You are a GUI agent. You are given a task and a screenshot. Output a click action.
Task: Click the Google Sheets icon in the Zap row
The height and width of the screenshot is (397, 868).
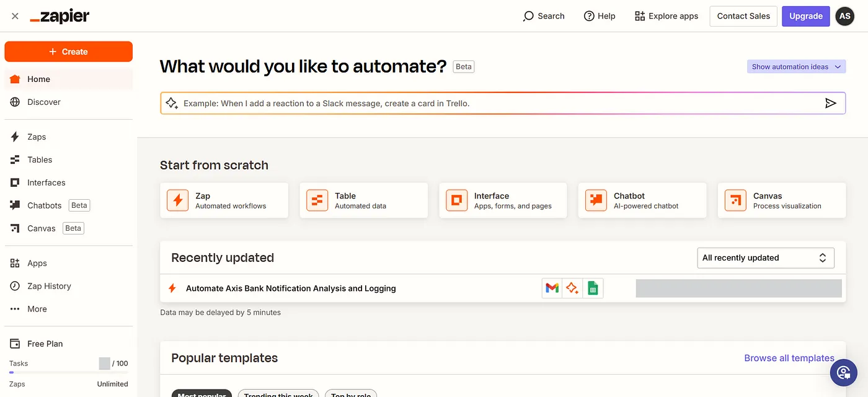pos(593,288)
